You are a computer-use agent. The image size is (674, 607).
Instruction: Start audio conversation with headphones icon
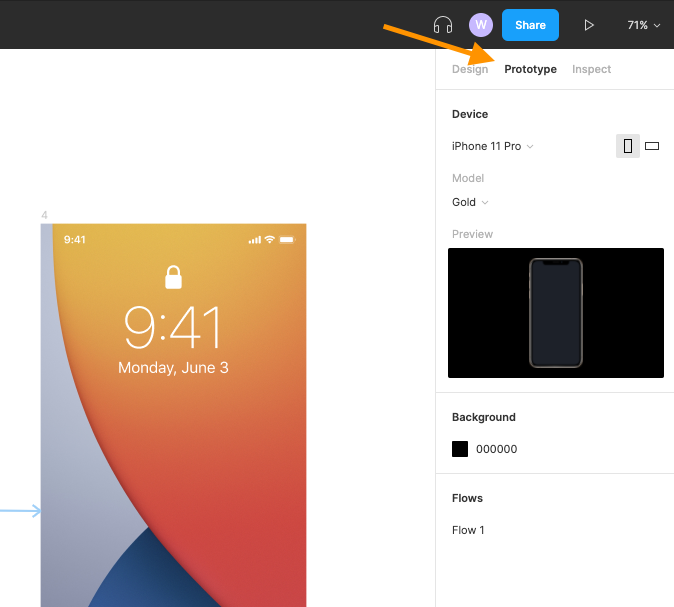coord(443,25)
